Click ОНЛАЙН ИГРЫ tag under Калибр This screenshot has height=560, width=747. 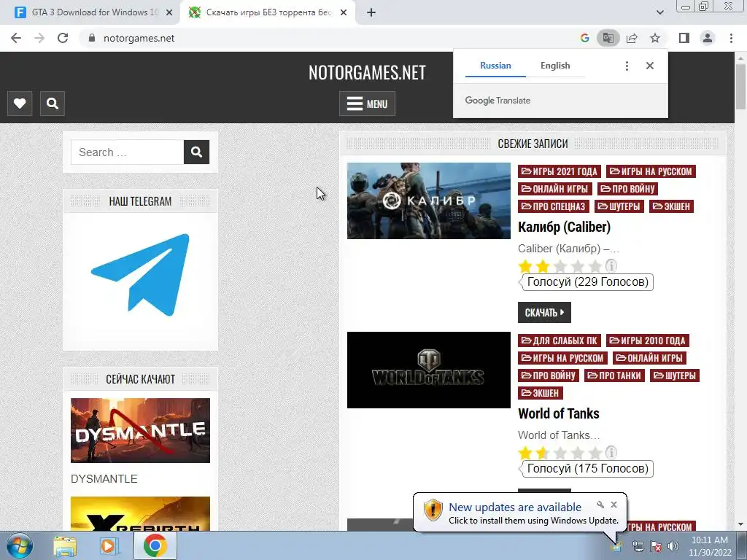pyautogui.click(x=554, y=189)
